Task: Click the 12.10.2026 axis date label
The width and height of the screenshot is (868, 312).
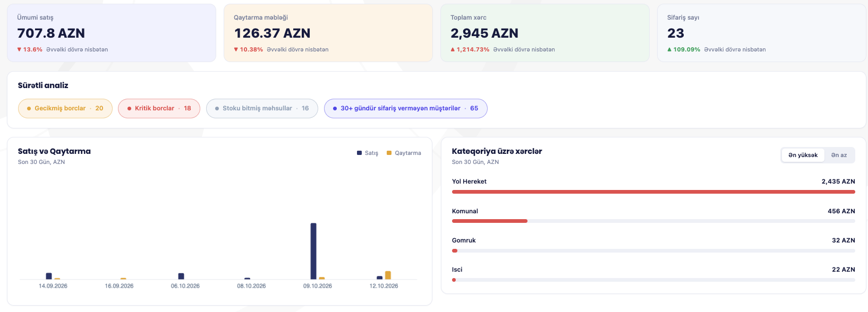Action: tap(384, 286)
